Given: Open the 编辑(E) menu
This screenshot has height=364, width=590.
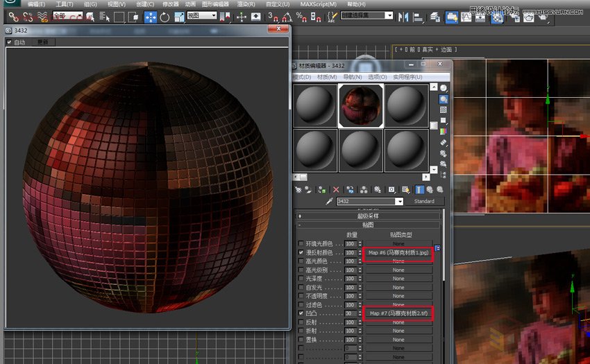Looking at the screenshot, I should (x=36, y=4).
